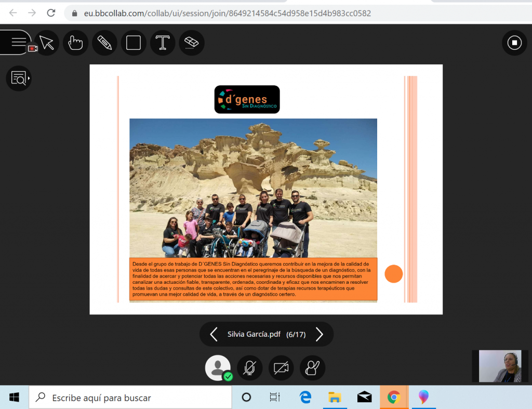Toggle the camera video button

point(281,368)
